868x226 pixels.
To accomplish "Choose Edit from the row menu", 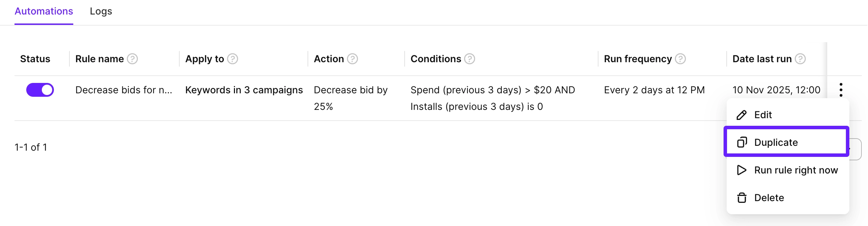I will 763,115.
